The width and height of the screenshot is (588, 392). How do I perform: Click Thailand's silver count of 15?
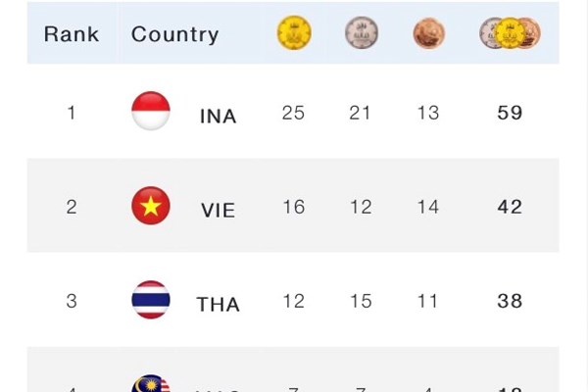pyautogui.click(x=361, y=301)
